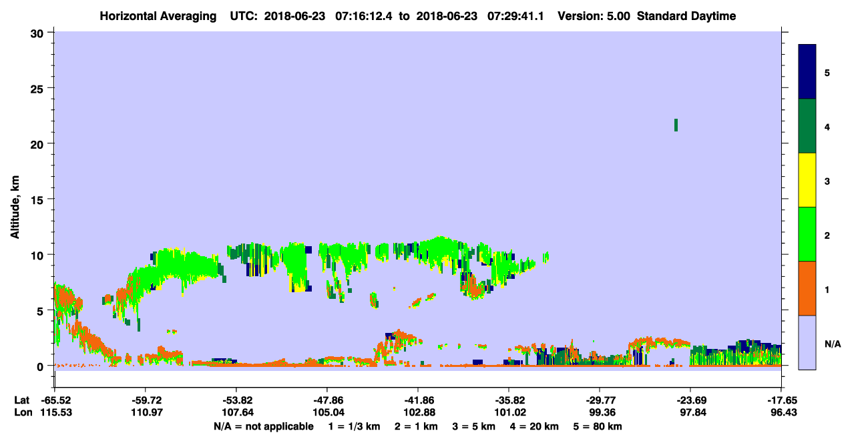
Task: Click the latitude value -47.86
Action: [327, 400]
